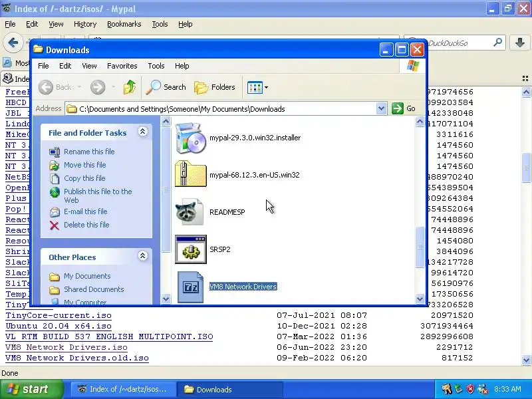Click the E-mail envelope icon
This screenshot has width=532, height=399.
click(x=55, y=212)
